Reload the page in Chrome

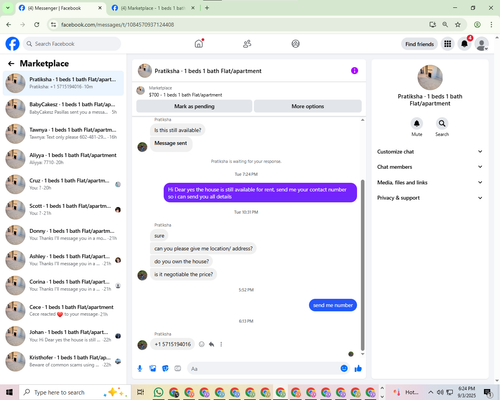(x=37, y=25)
